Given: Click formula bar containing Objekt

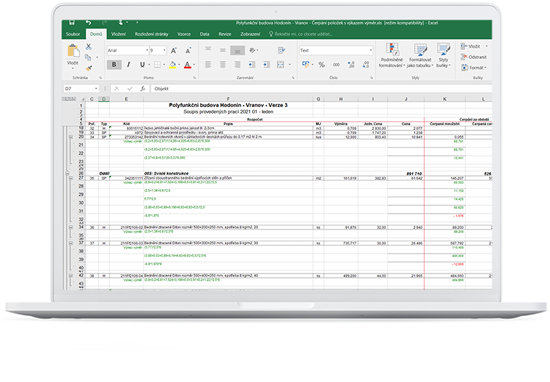Looking at the screenshot, I should (321, 89).
